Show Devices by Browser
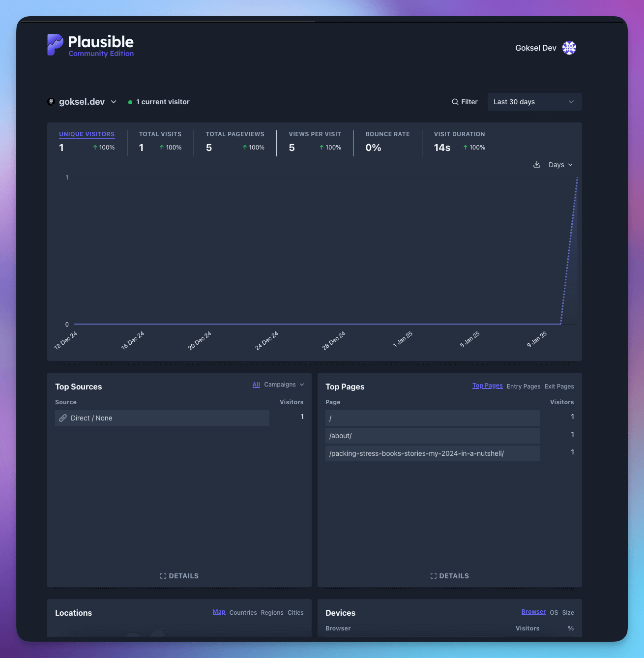This screenshot has width=644, height=658. point(533,612)
